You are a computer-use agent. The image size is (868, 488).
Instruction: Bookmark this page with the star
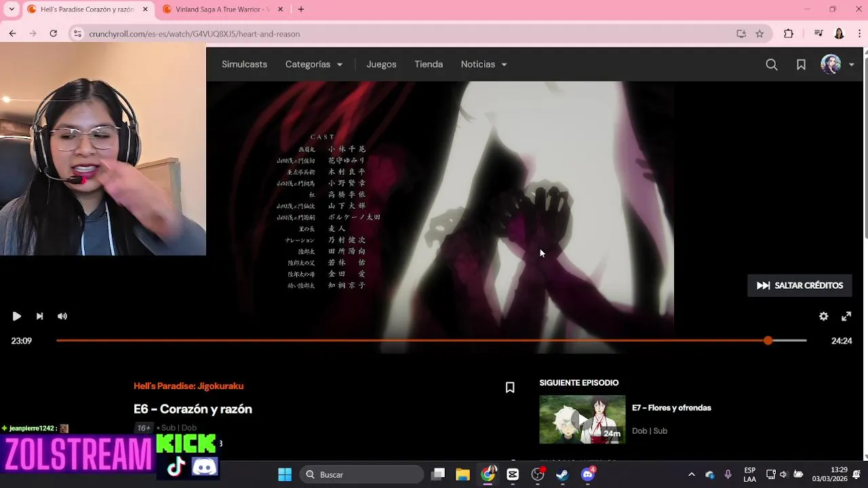pos(759,34)
